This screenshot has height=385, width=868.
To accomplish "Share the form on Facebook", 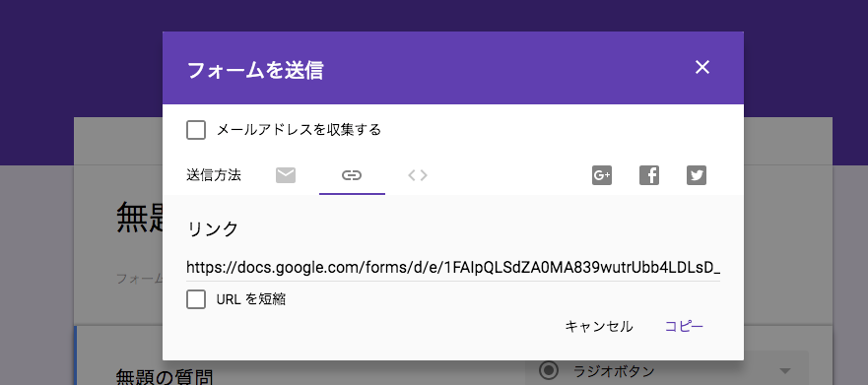I will pos(649,175).
